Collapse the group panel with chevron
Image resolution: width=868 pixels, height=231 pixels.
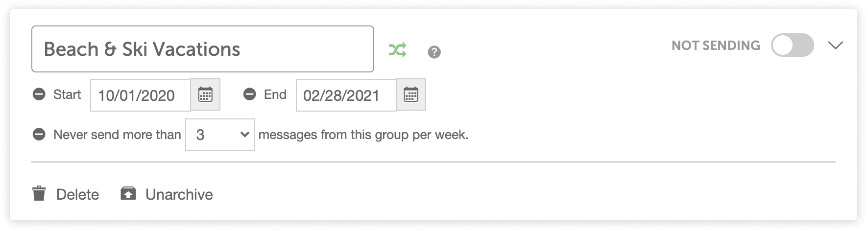[835, 45]
